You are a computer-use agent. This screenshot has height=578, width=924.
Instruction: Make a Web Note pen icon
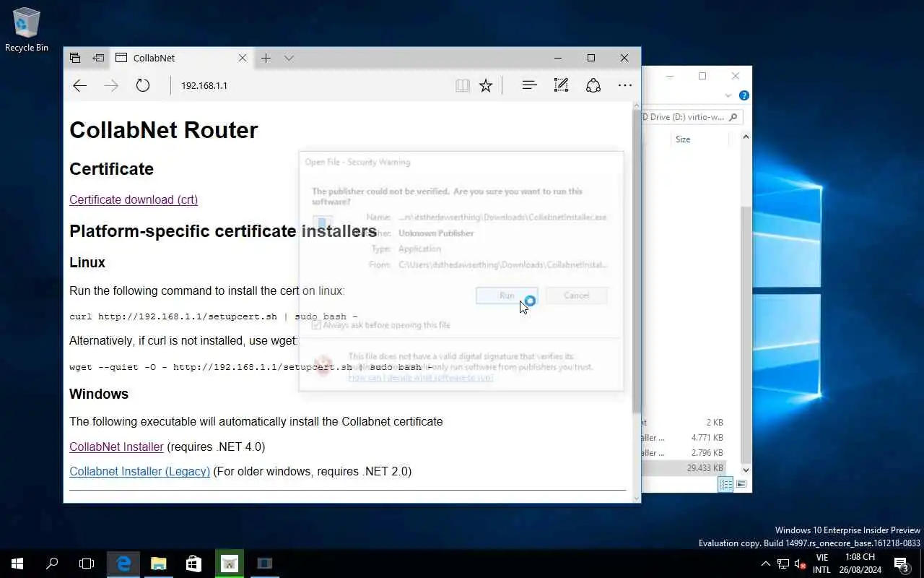point(561,85)
